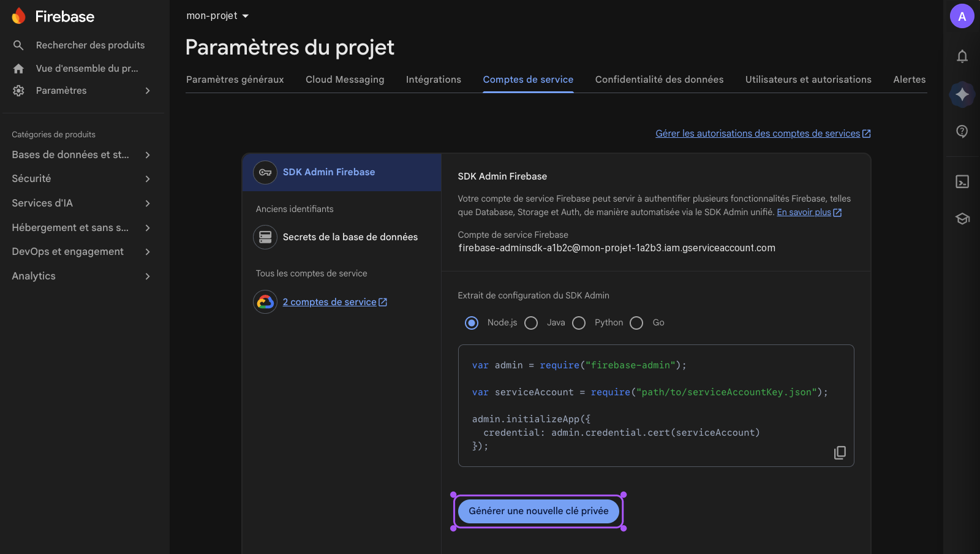
Task: Click Générer une nouvelle clé privée button
Action: tap(538, 511)
